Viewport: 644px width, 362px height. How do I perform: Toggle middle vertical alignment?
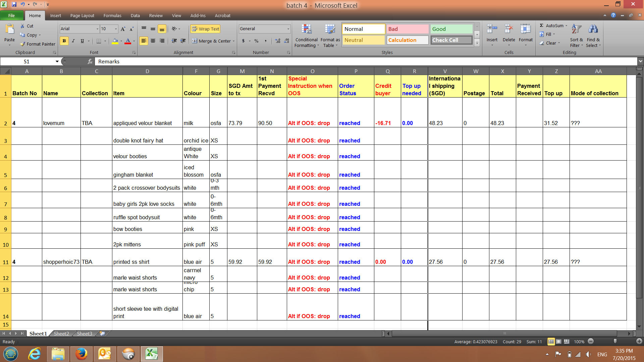(x=153, y=29)
